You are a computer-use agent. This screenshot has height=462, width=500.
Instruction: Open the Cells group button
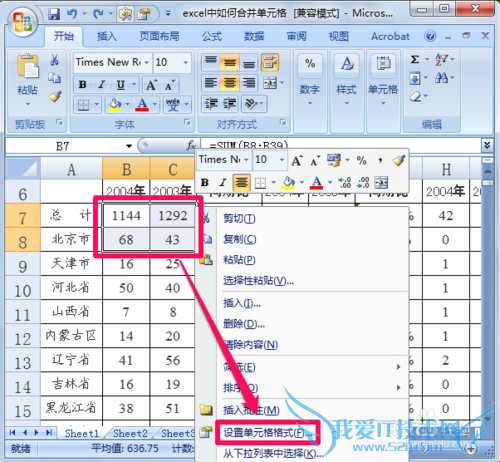tap(383, 80)
